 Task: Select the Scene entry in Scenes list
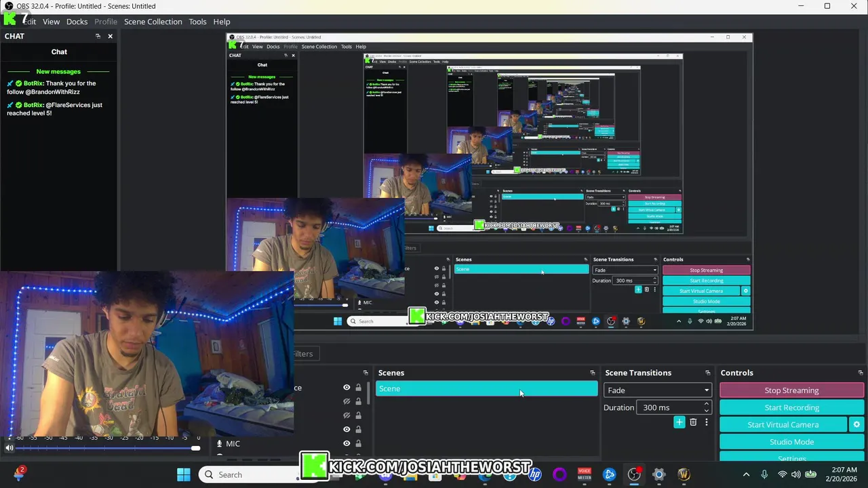tap(486, 389)
